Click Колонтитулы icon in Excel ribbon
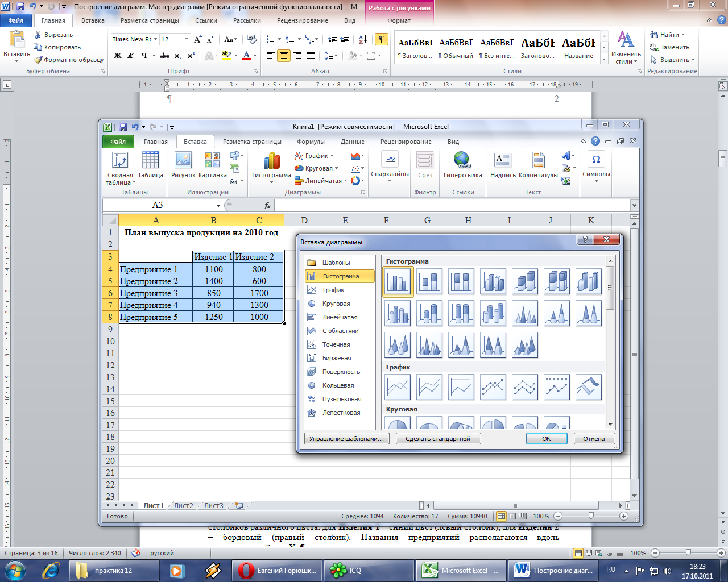Image resolution: width=728 pixels, height=582 pixels. pos(538,161)
